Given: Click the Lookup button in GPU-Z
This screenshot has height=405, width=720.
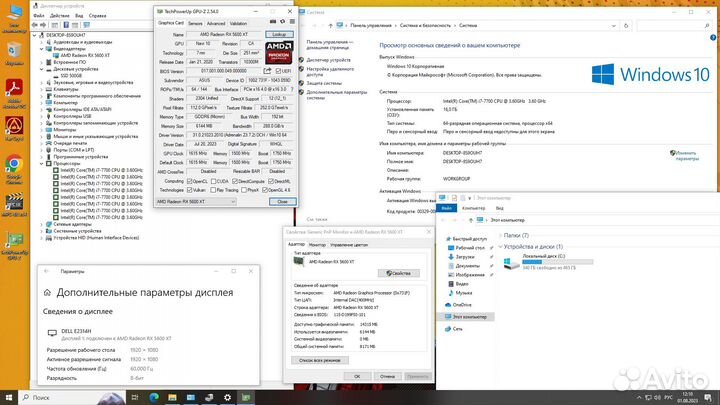Looking at the screenshot, I should pyautogui.click(x=279, y=34).
